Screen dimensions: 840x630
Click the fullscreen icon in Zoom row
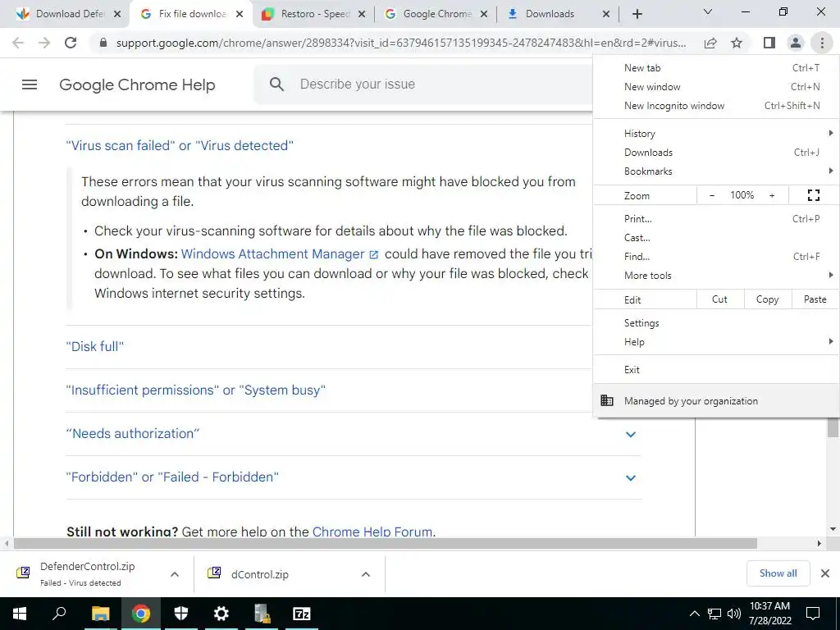pyautogui.click(x=813, y=195)
